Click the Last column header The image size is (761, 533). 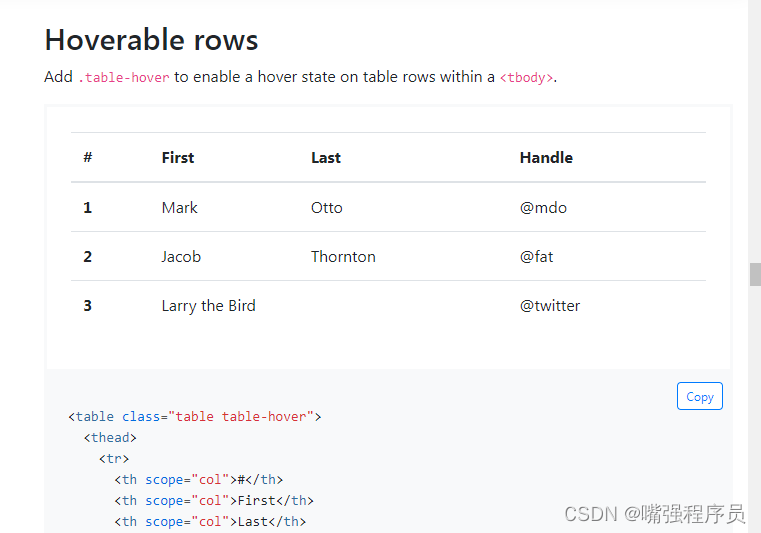326,157
